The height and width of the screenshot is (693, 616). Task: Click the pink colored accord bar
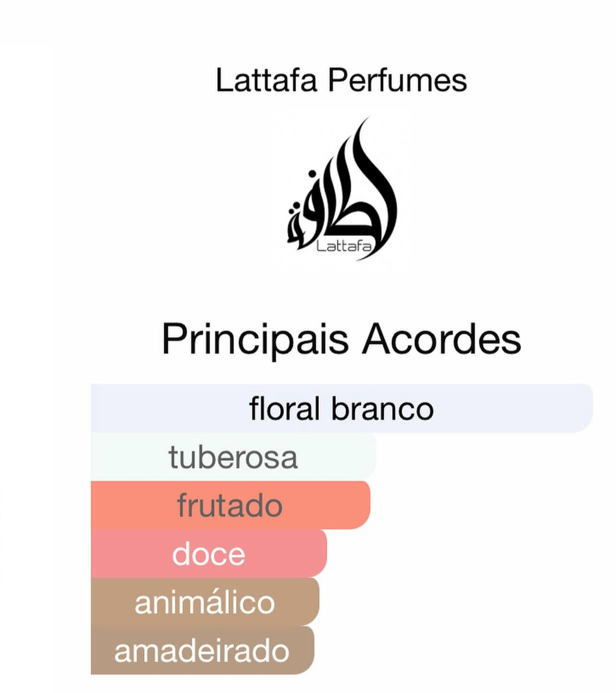coord(209,553)
